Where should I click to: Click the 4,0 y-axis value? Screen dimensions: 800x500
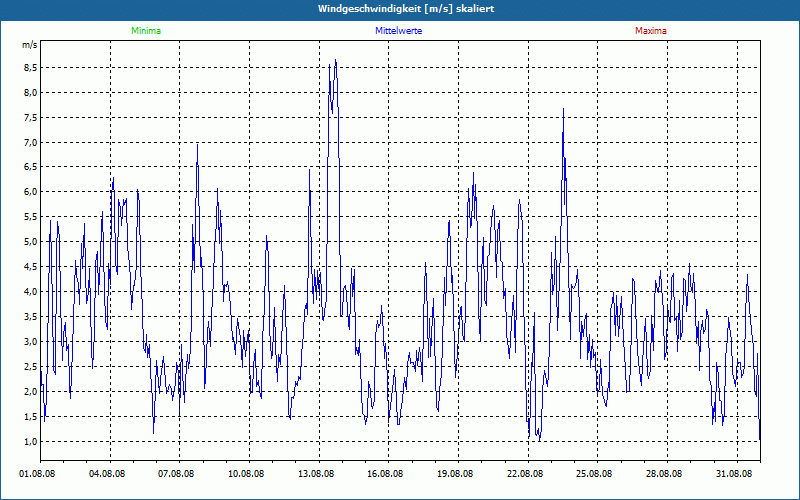pos(31,292)
